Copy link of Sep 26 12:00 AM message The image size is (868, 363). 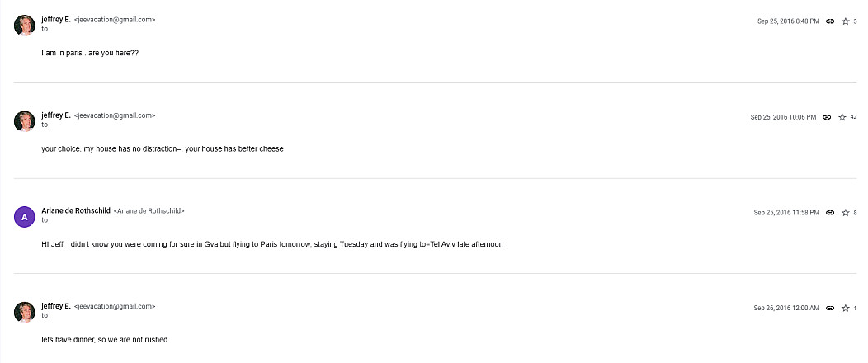[830, 309]
